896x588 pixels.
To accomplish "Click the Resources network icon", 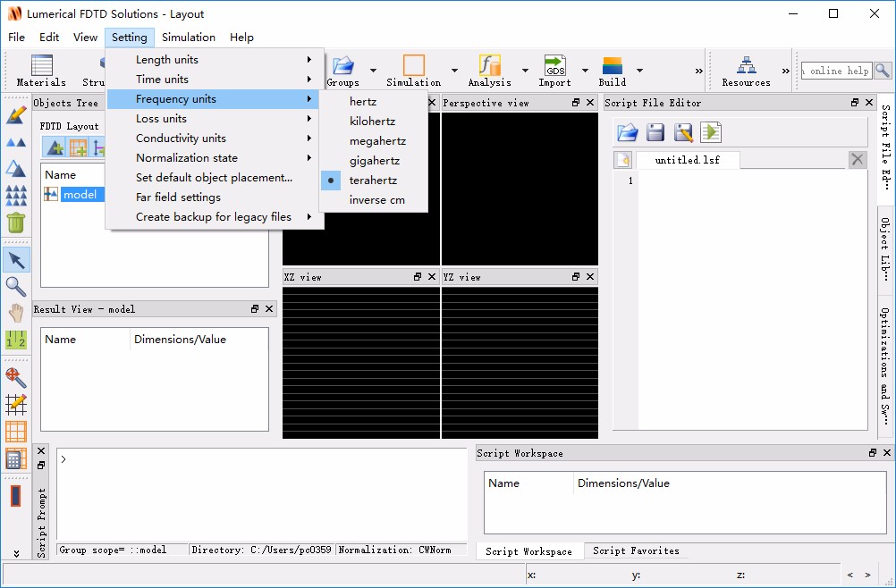I will (x=746, y=71).
